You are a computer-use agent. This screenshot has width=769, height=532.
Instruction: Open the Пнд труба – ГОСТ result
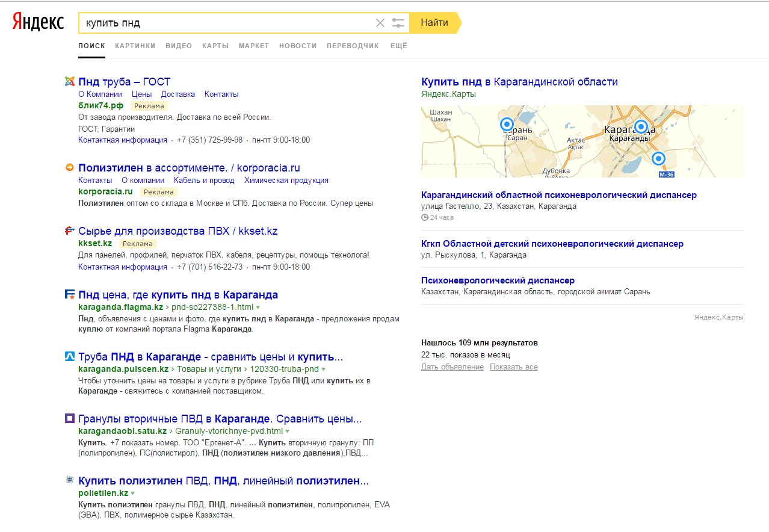point(125,82)
